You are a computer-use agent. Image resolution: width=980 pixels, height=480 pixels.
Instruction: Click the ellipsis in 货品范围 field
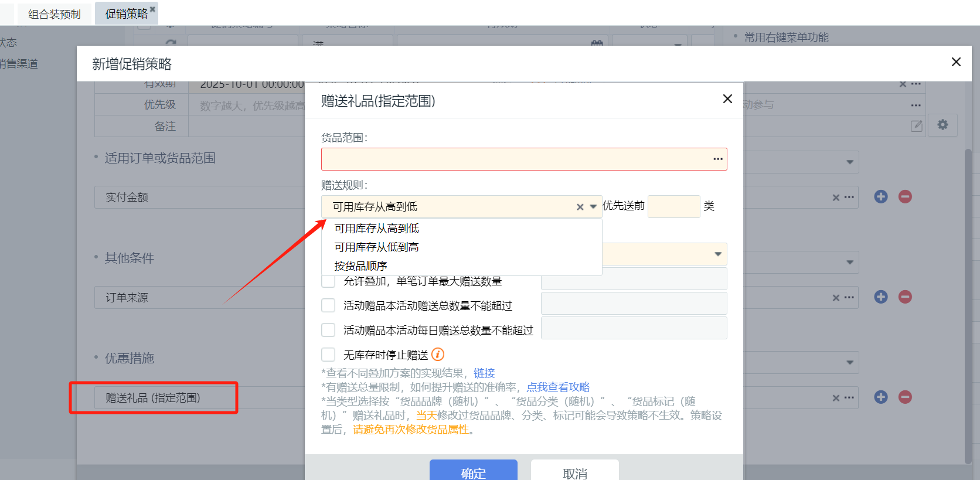pyautogui.click(x=717, y=159)
